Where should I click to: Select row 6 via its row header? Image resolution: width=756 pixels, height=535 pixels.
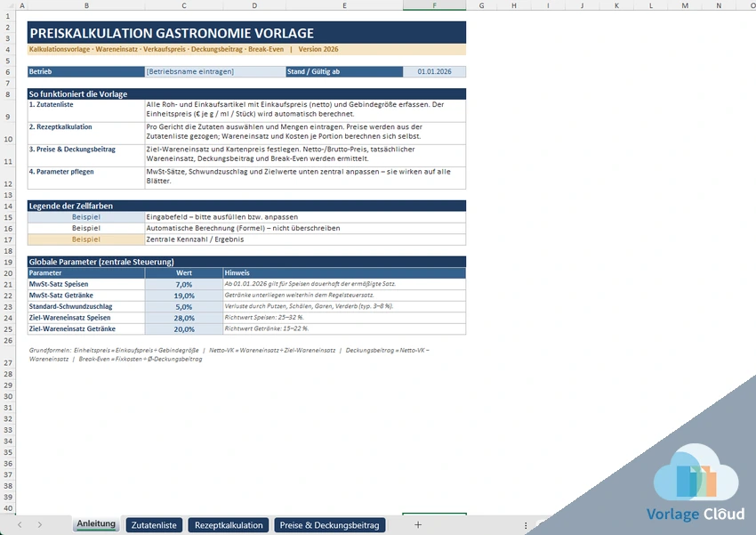[8, 71]
